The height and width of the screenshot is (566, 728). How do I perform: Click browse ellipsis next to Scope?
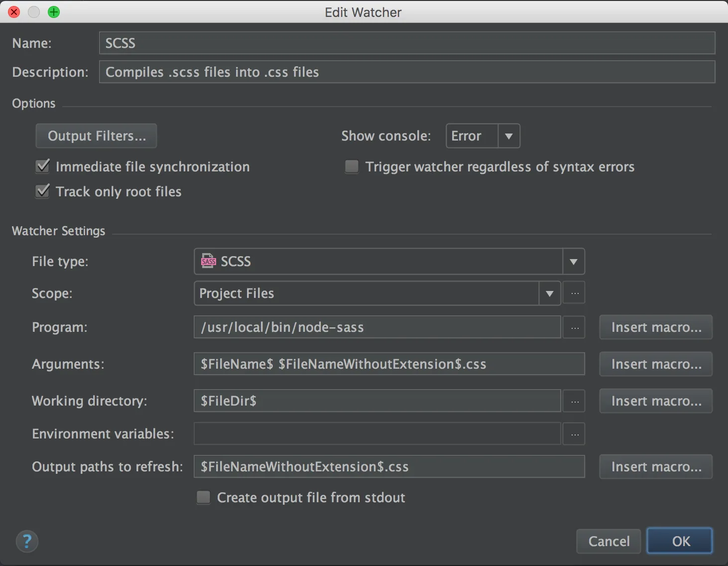(x=575, y=293)
